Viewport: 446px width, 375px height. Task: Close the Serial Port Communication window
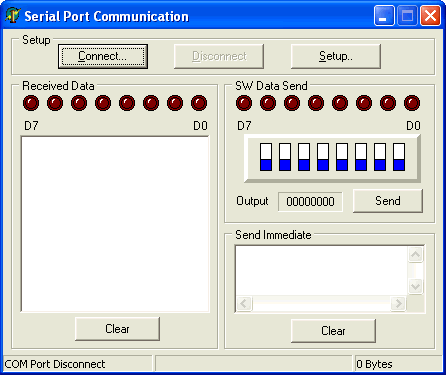tap(430, 16)
